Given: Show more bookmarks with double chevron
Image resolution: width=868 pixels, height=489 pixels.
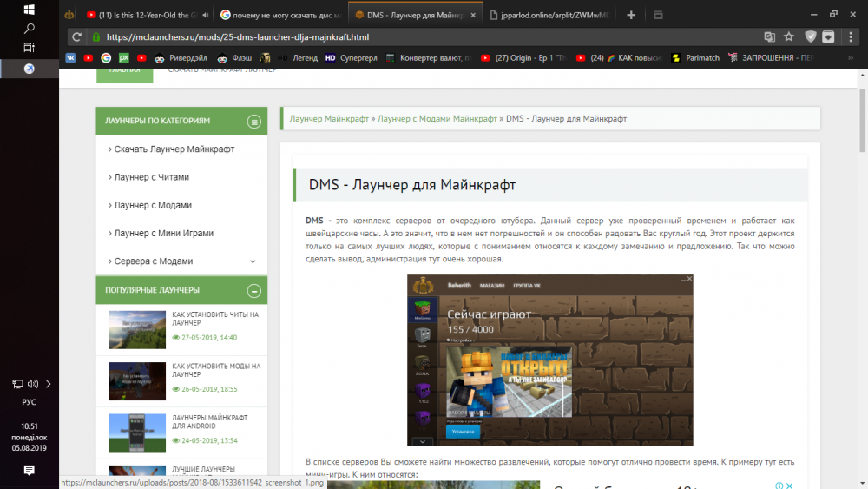Looking at the screenshot, I should point(851,57).
